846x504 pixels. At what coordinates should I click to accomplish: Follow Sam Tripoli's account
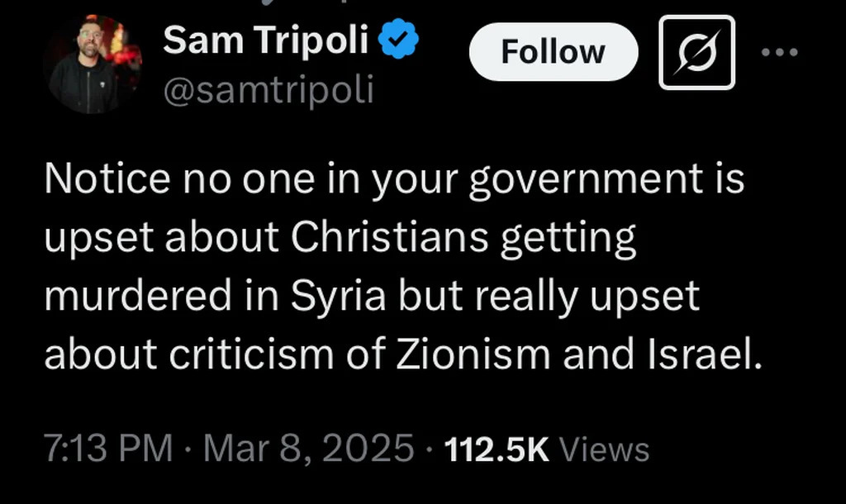click(553, 52)
